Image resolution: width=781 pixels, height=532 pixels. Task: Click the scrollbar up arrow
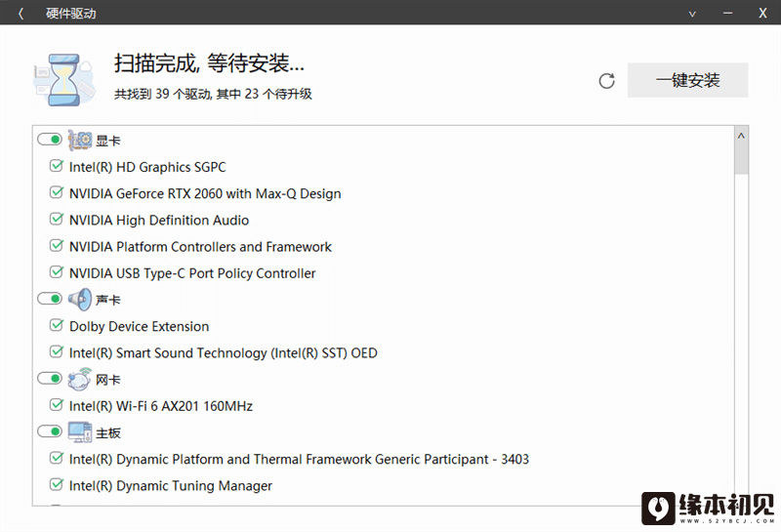click(741, 136)
